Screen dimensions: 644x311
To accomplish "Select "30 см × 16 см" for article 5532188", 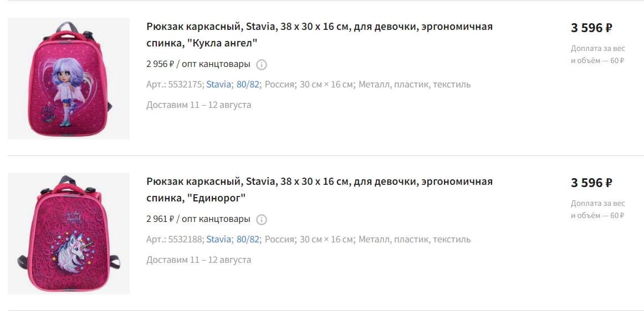I will (x=326, y=239).
